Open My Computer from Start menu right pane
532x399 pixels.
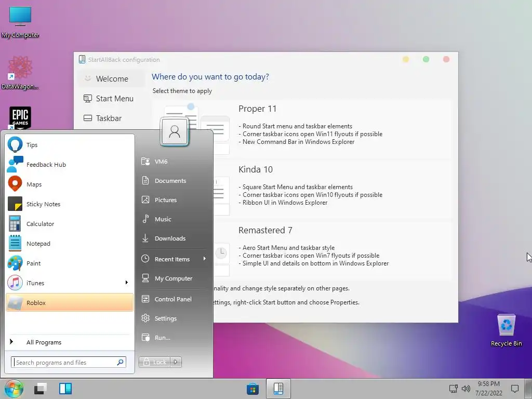click(174, 278)
